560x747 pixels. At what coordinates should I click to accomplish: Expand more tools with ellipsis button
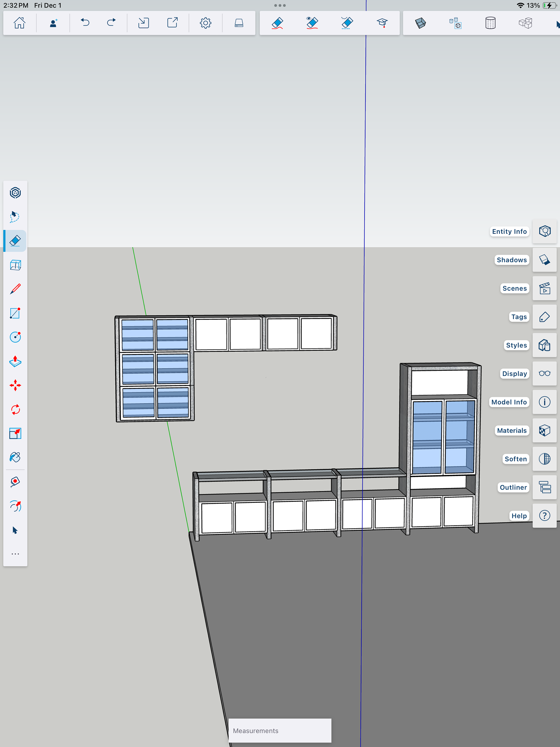pyautogui.click(x=15, y=554)
